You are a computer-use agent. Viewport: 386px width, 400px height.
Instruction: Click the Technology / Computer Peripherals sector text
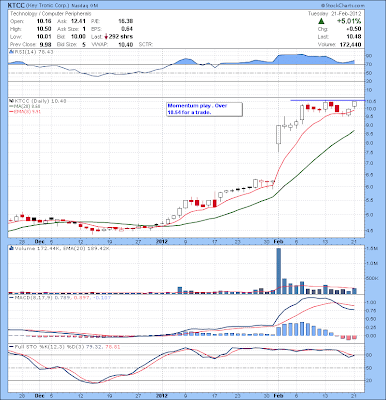(x=50, y=14)
